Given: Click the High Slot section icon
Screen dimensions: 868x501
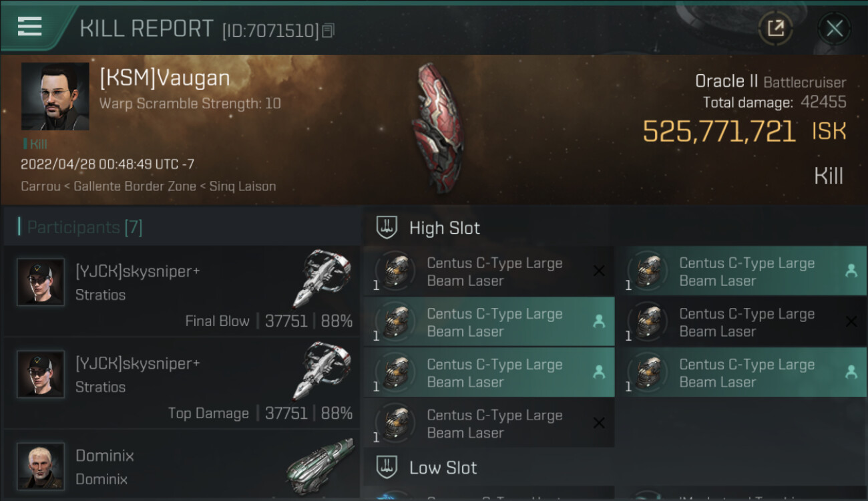Looking at the screenshot, I should 387,228.
